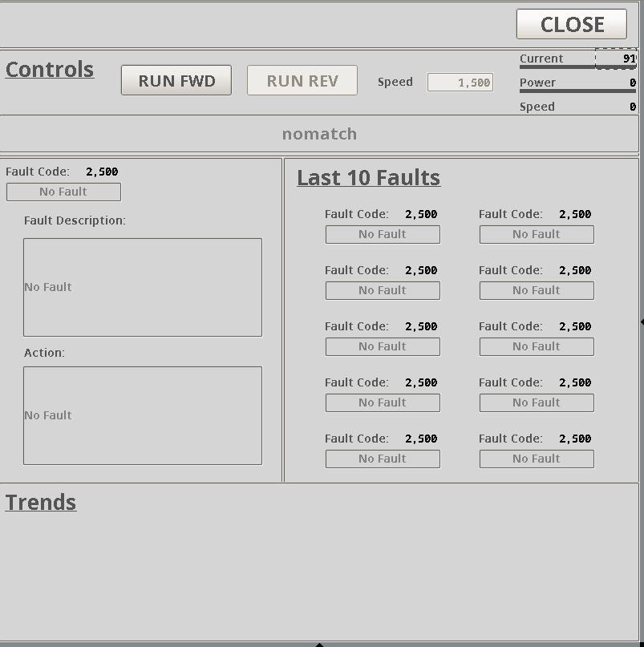Select last-row left No Fault box in Last 10 Faults
The image size is (644, 647).
click(x=383, y=459)
